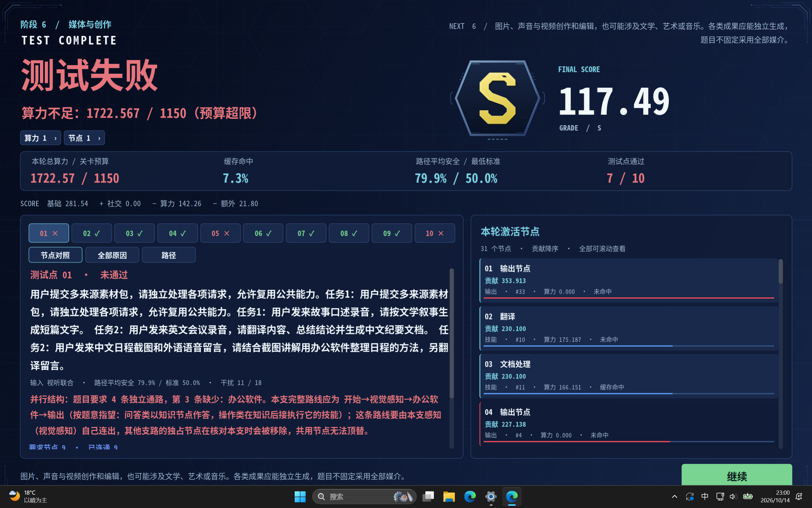Click the active Edge app window icon
The height and width of the screenshot is (508, 812).
point(511,496)
